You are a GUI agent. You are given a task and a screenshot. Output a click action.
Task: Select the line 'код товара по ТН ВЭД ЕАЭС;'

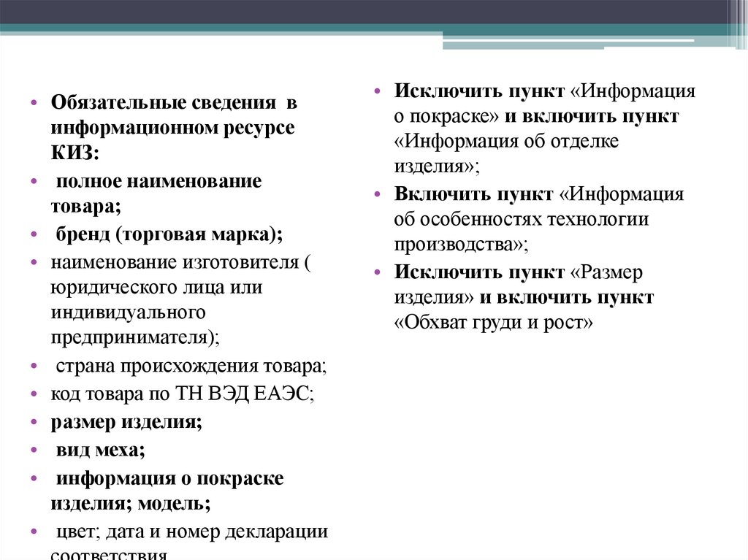(182, 394)
